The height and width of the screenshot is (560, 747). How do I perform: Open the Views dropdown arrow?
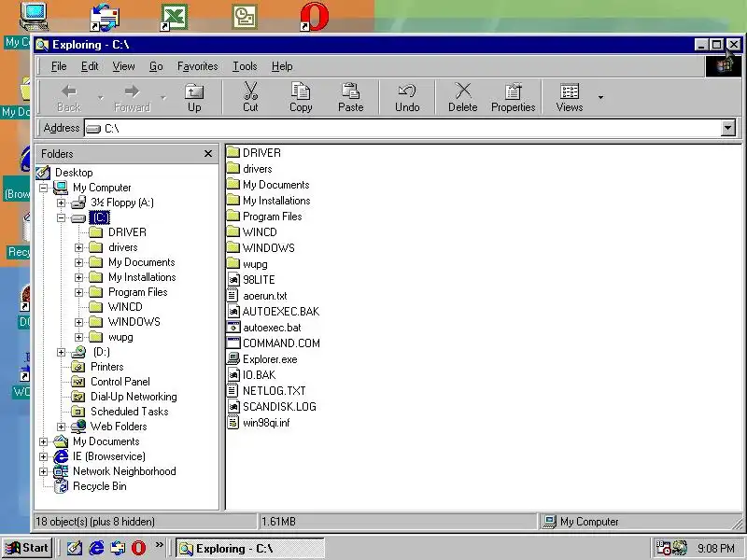pyautogui.click(x=600, y=98)
